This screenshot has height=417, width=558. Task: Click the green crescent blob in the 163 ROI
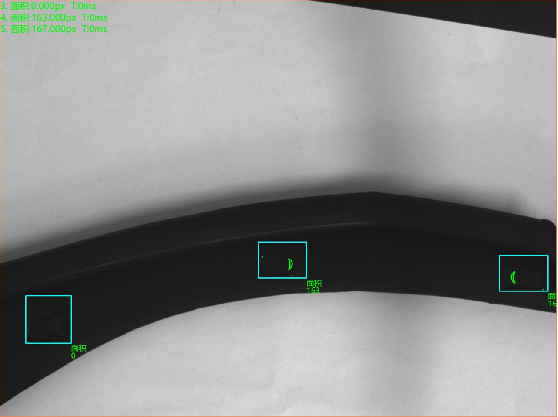[290, 264]
